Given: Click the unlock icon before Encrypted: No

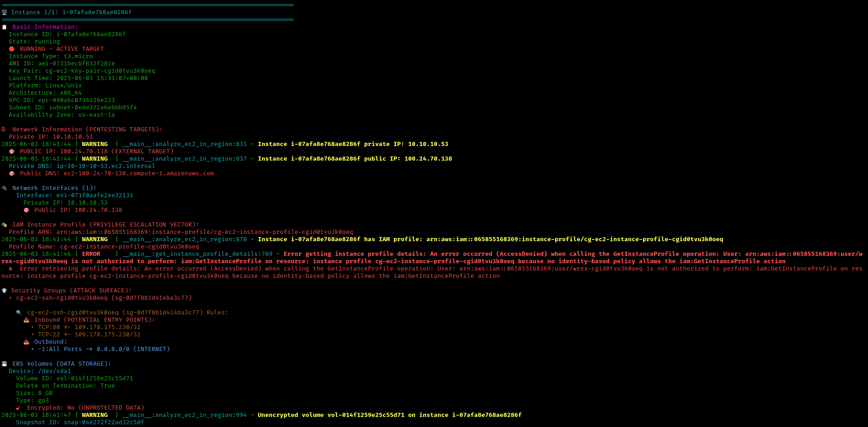Looking at the screenshot, I should tap(18, 408).
